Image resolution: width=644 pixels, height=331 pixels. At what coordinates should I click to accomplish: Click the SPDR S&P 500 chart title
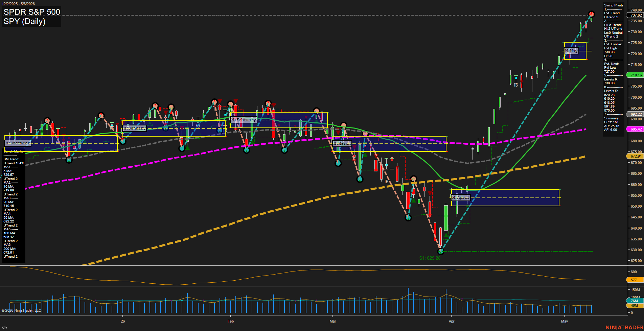(x=32, y=12)
